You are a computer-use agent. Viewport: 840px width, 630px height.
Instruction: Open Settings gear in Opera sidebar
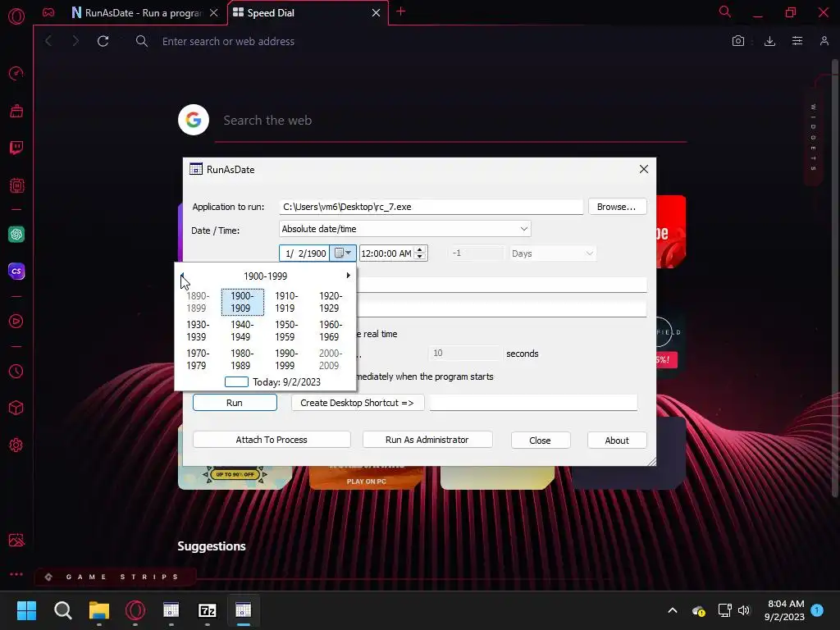16,445
